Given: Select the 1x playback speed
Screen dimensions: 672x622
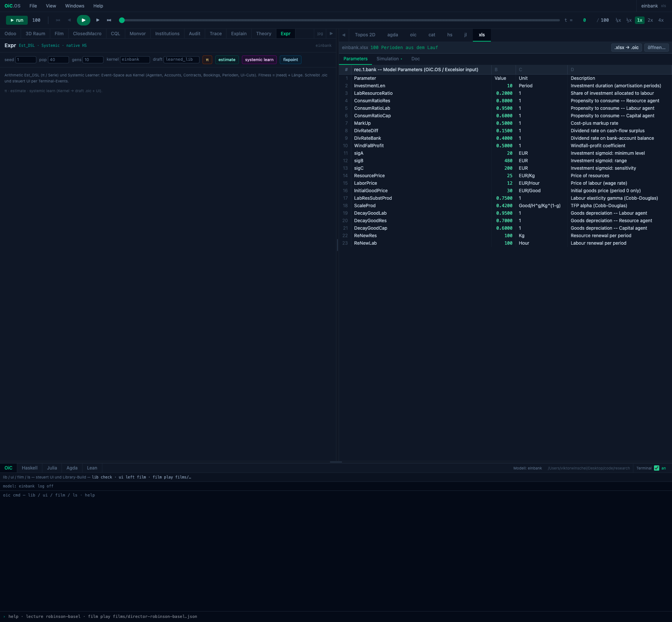Looking at the screenshot, I should pos(640,20).
